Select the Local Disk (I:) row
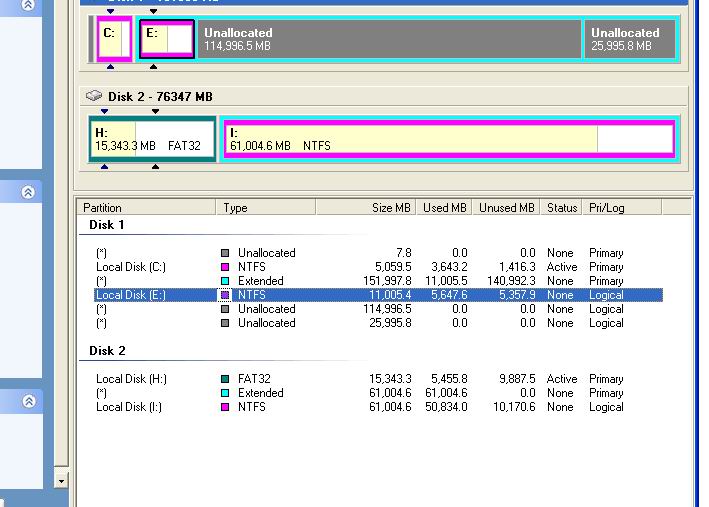The width and height of the screenshot is (709, 507). (378, 407)
